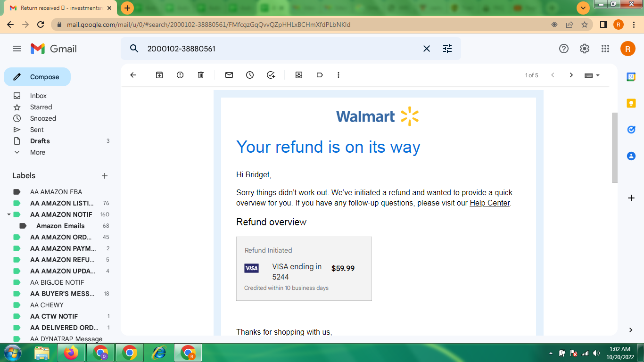Screen dimensions: 644x362
Task: Open a new Chrome tab
Action: tap(127, 8)
